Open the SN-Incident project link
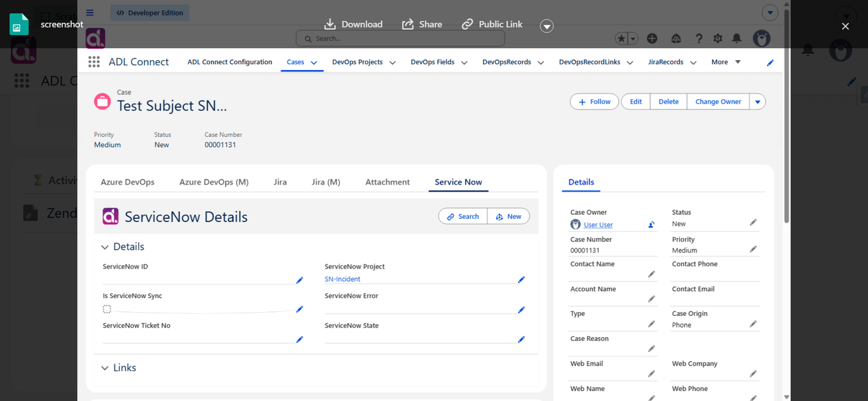Viewport: 868px width, 401px height. (342, 279)
